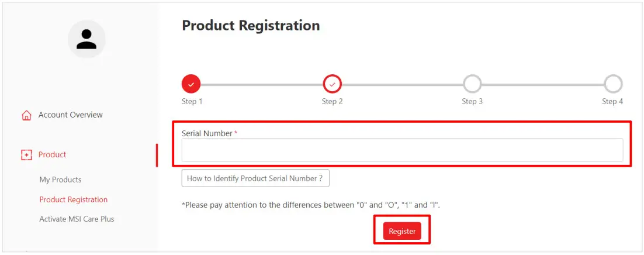The width and height of the screenshot is (644, 255).
Task: Click the completed Step 1 checkmark circle
Action: pyautogui.click(x=191, y=84)
